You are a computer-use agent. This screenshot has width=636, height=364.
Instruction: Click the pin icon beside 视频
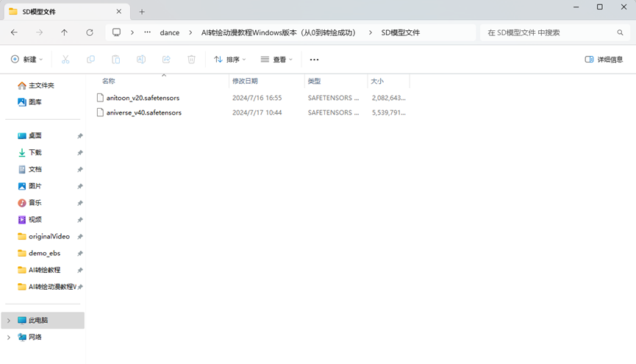(x=80, y=220)
